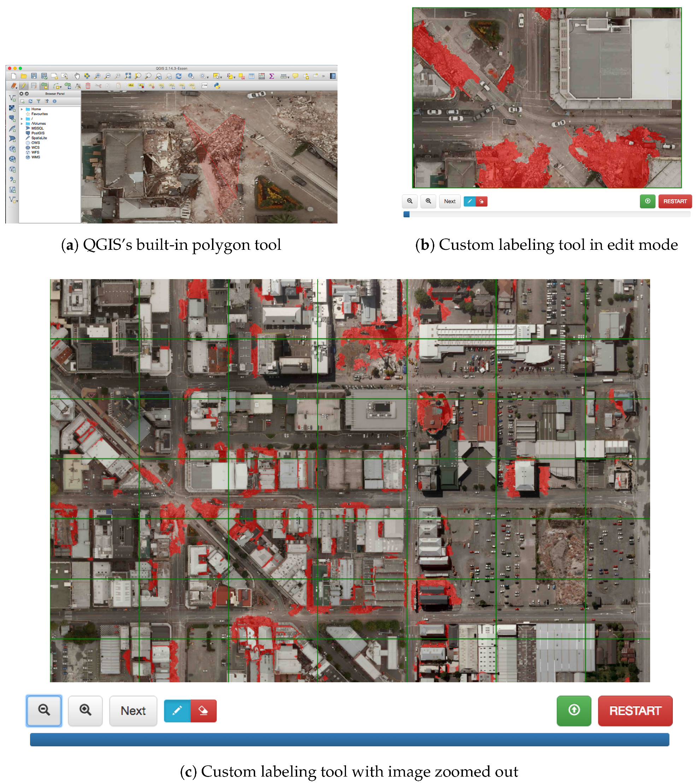Click QGIS Zoom Full extent icon
The height and width of the screenshot is (784, 700).
coord(128,76)
